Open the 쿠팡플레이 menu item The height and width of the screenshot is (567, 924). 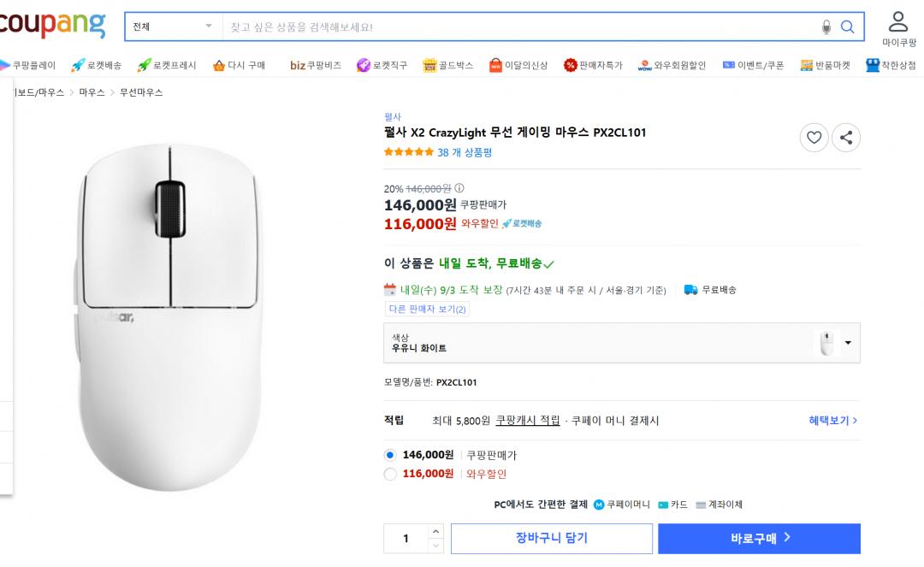point(27,65)
